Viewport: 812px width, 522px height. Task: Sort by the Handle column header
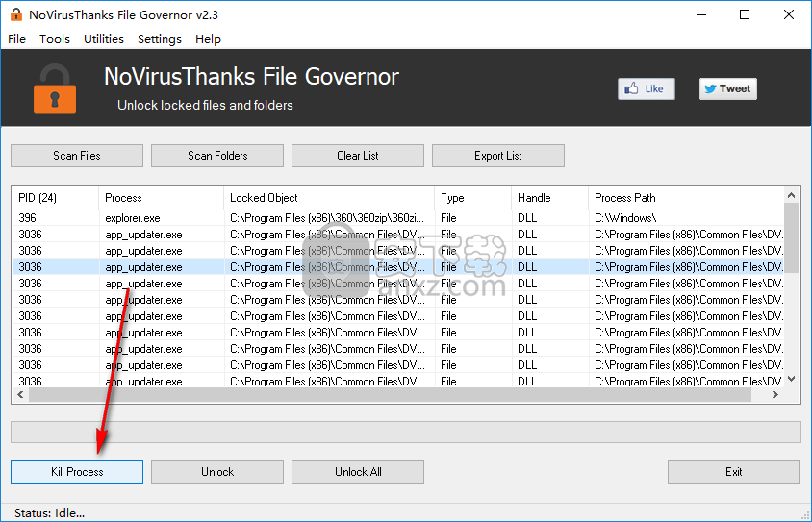(x=550, y=198)
